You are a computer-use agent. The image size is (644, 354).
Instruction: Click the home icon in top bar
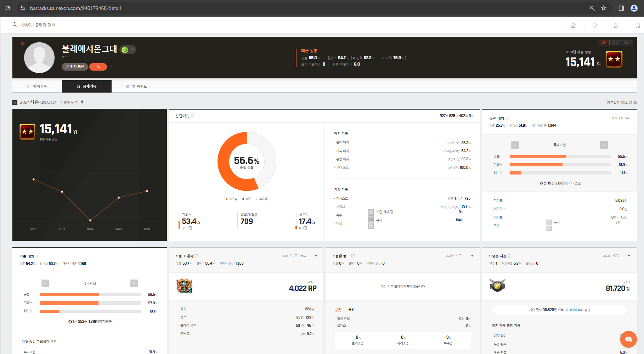637,25
